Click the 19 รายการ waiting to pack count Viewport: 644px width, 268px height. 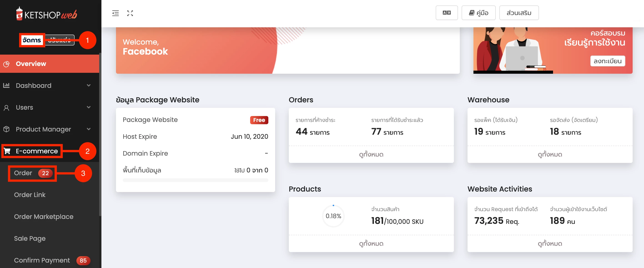[490, 132]
